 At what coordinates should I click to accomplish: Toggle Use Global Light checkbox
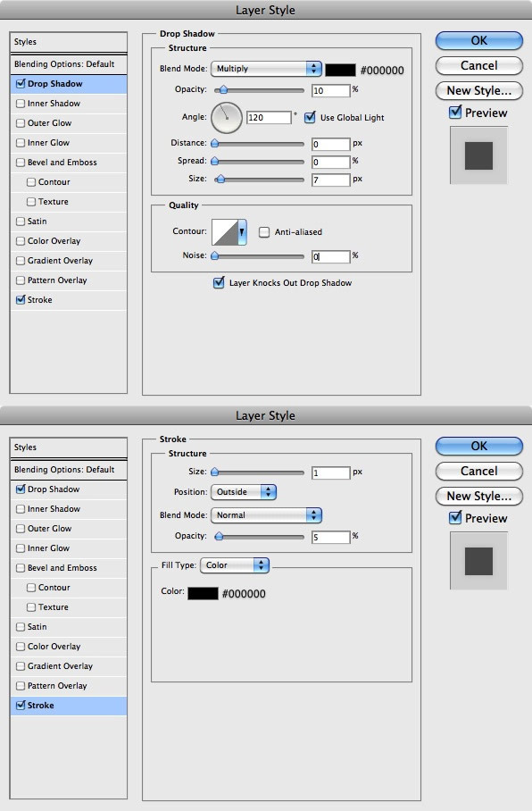pyautogui.click(x=310, y=117)
